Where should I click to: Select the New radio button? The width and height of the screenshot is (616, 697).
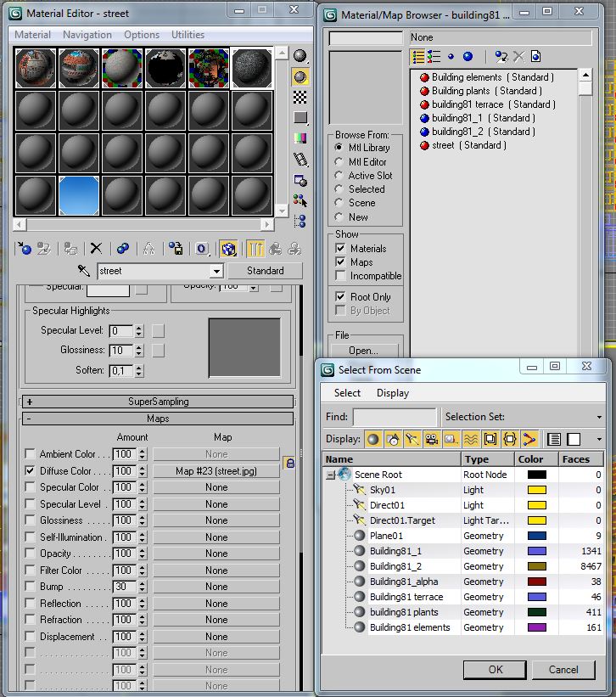tap(339, 217)
